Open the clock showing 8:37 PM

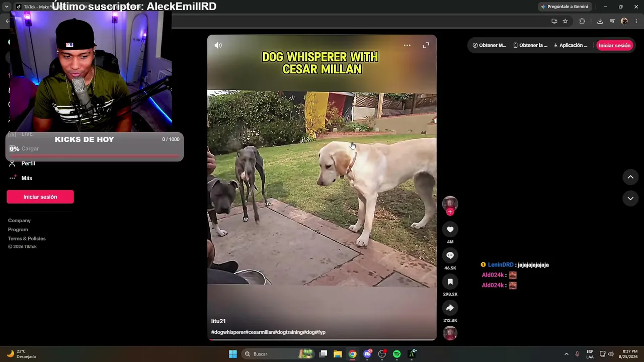pyautogui.click(x=628, y=354)
